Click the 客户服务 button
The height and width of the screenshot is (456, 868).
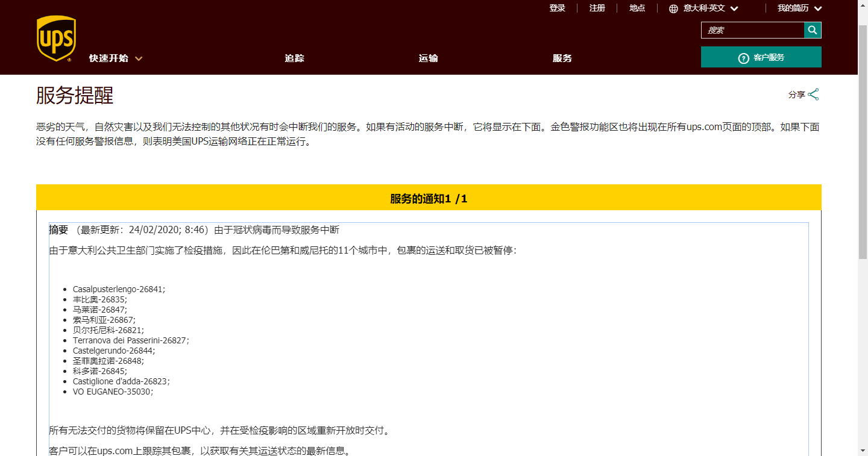(x=761, y=57)
